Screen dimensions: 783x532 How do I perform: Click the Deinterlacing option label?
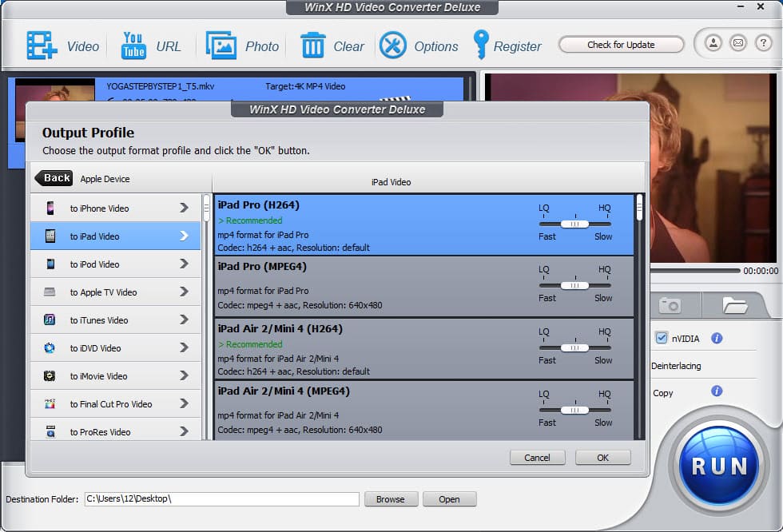point(676,366)
